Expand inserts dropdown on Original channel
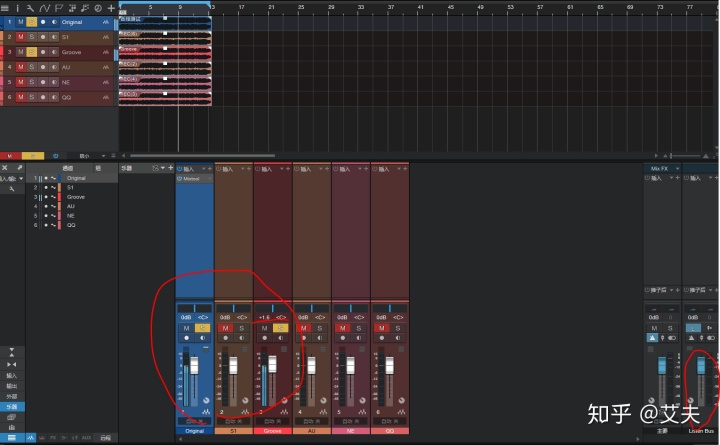Screen dimensions: 720x445 coord(204,169)
